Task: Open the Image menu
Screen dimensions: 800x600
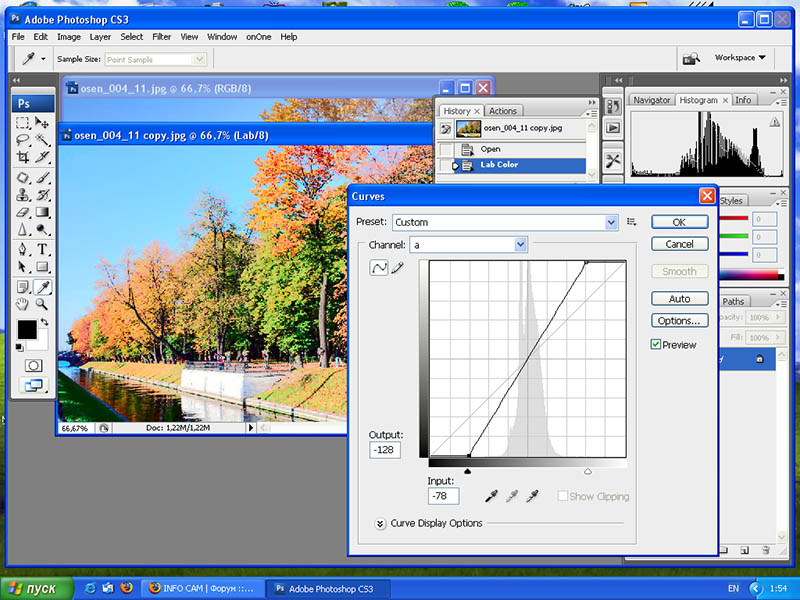Action: 69,37
